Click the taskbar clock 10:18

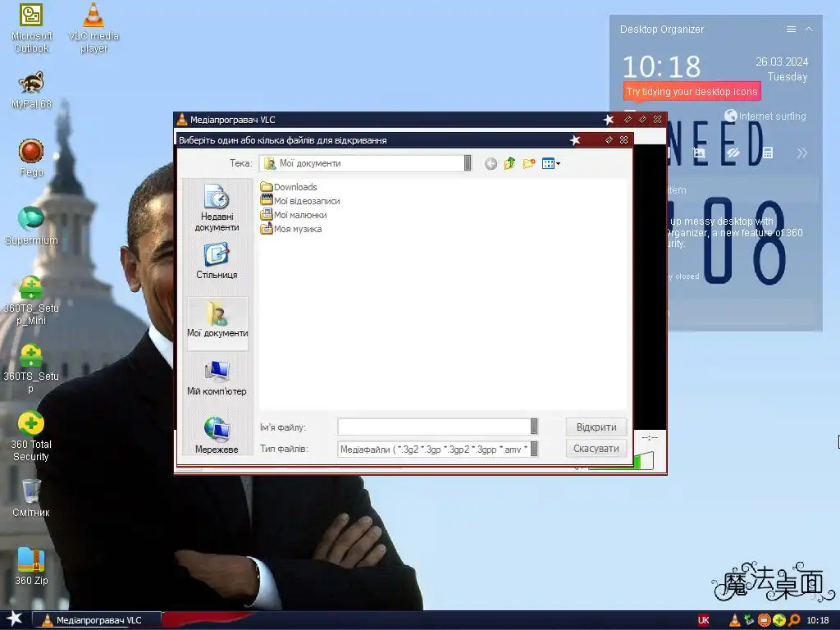coord(818,620)
